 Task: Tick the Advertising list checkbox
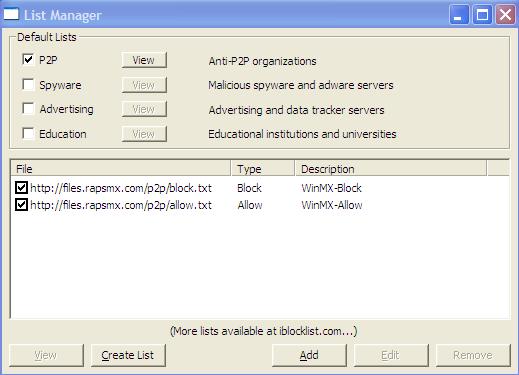click(28, 109)
